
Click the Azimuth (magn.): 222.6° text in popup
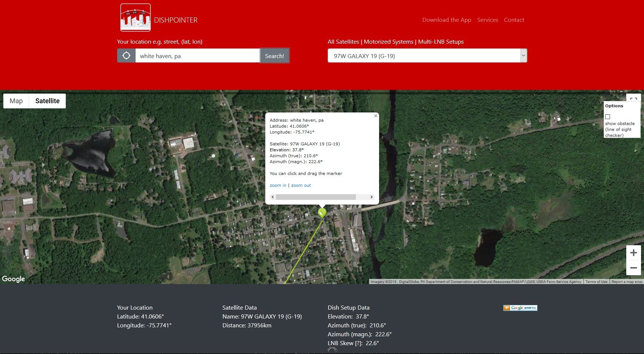(x=296, y=162)
